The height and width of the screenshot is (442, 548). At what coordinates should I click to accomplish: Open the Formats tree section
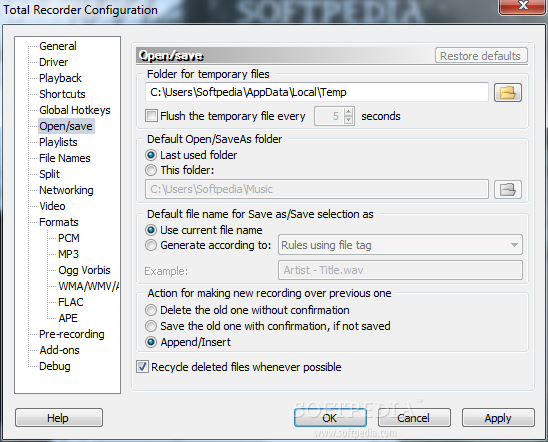point(59,222)
